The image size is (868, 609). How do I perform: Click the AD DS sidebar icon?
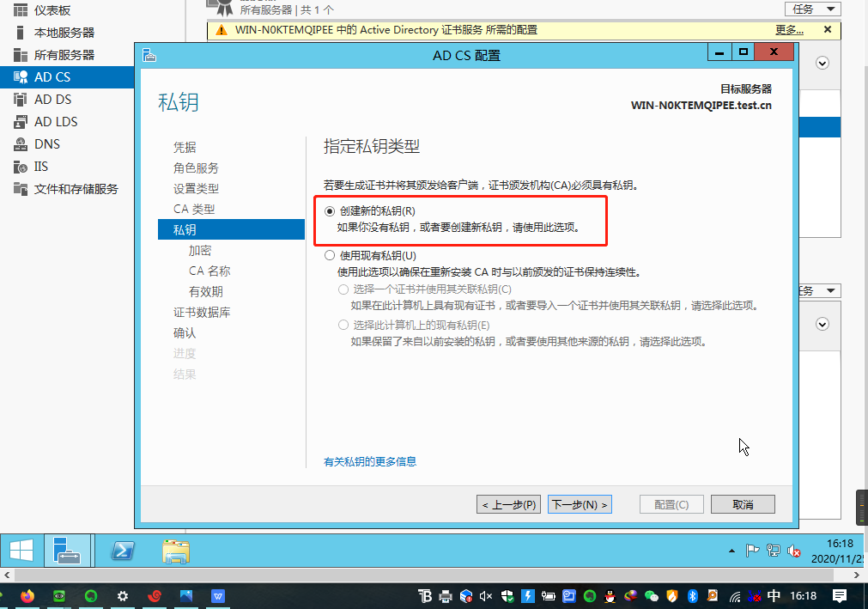[x=21, y=99]
